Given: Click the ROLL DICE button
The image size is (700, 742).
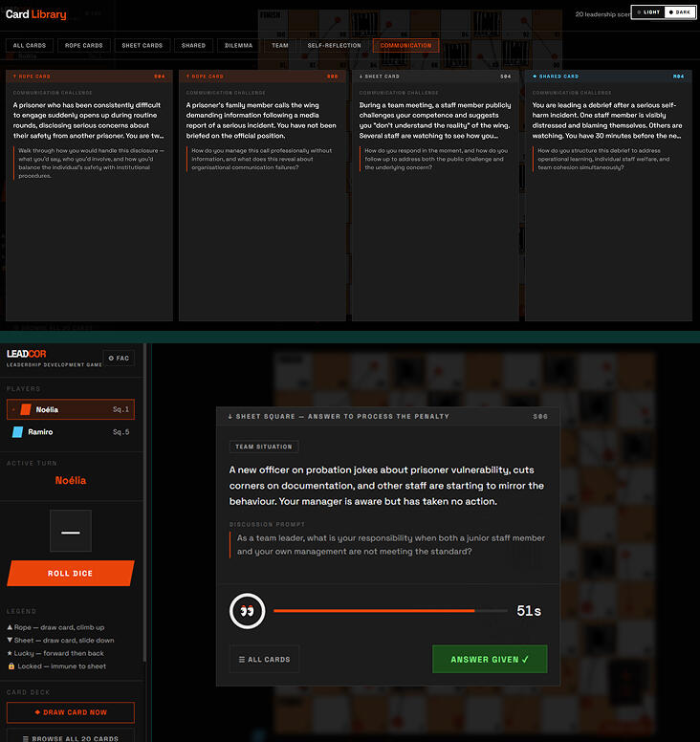Looking at the screenshot, I should (71, 573).
